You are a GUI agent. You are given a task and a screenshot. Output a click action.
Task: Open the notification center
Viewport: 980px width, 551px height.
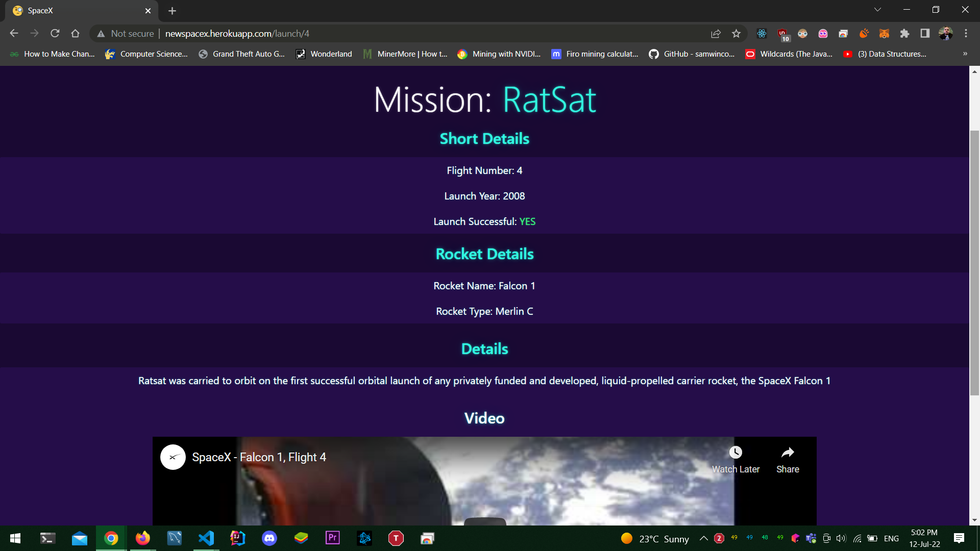pyautogui.click(x=959, y=538)
